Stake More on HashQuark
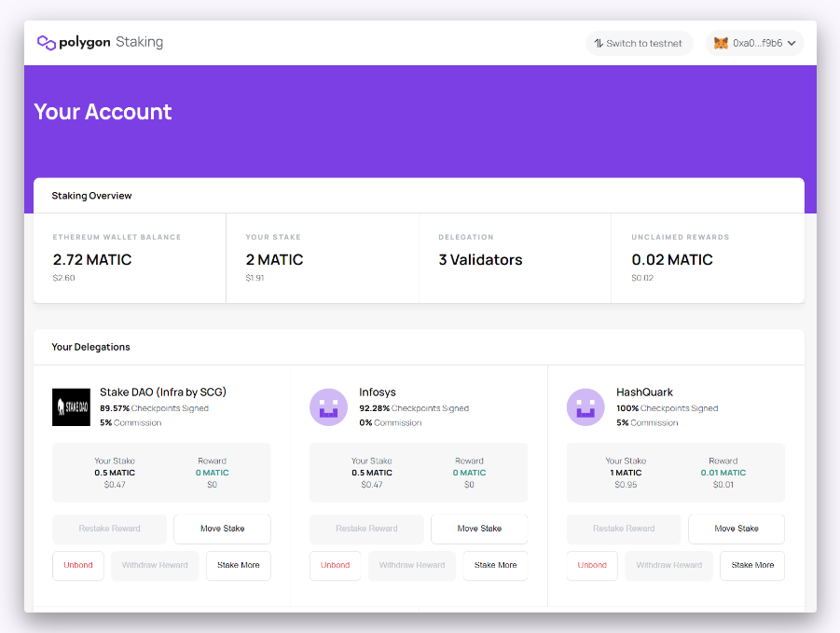840x633 pixels. (x=752, y=566)
